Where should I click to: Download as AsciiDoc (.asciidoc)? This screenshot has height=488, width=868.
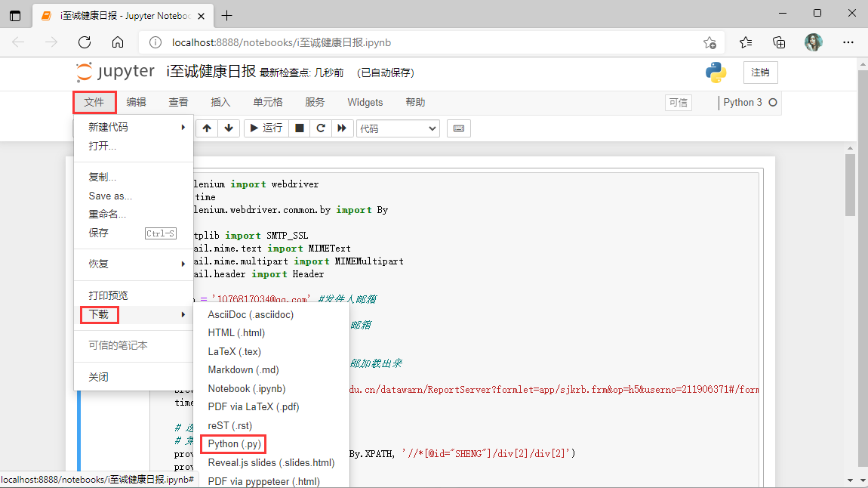(272, 314)
